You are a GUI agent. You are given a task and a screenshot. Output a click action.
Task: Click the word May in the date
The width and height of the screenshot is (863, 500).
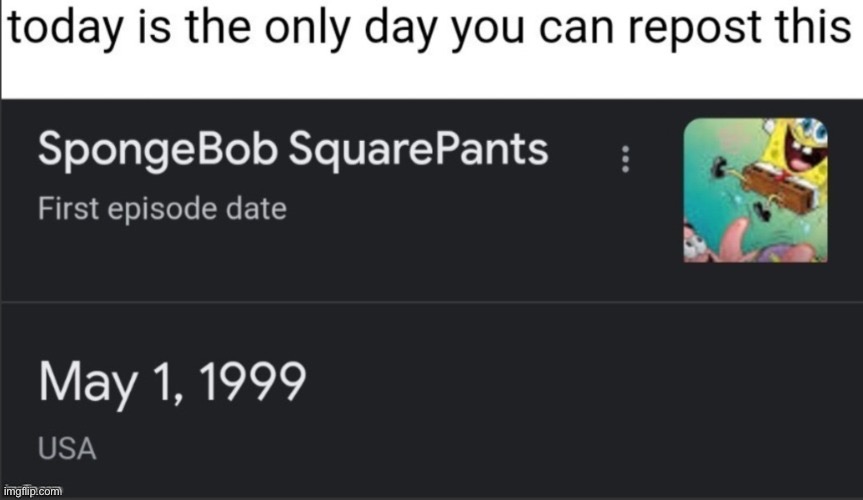point(88,383)
